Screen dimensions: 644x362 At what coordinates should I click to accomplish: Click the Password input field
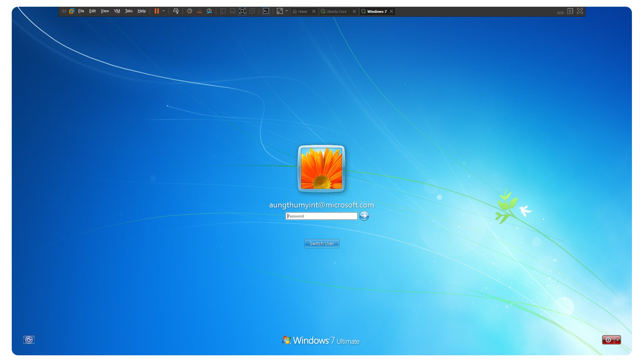pyautogui.click(x=321, y=216)
